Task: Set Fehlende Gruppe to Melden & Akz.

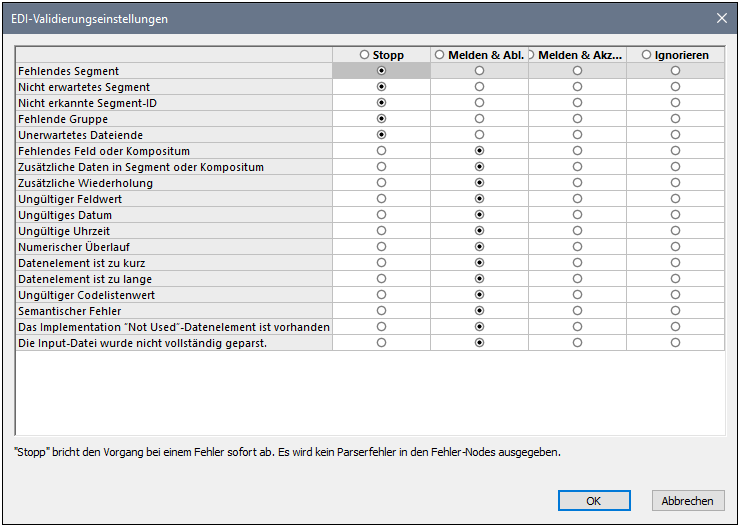Action: 577,119
